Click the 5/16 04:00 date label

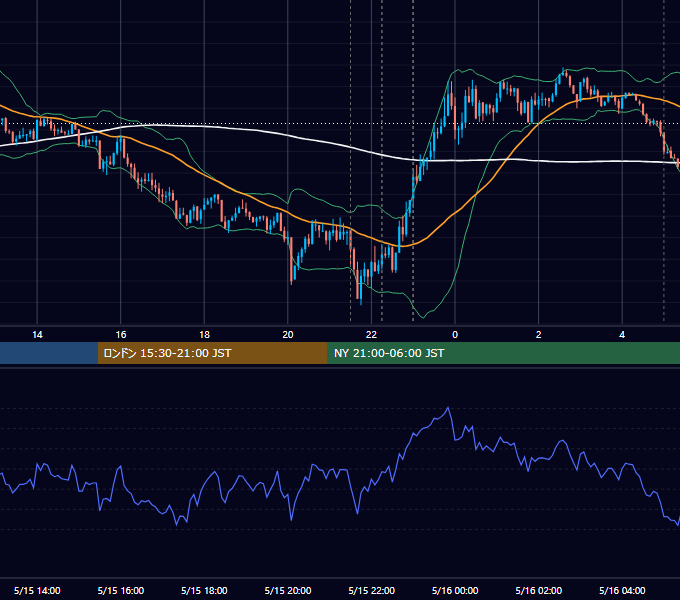point(622,590)
